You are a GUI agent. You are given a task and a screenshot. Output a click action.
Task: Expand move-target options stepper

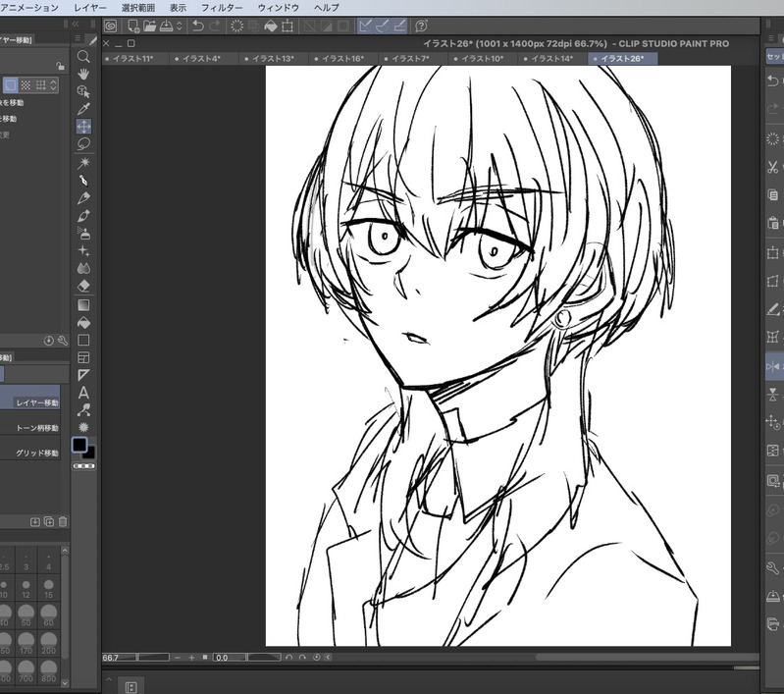pos(54,85)
